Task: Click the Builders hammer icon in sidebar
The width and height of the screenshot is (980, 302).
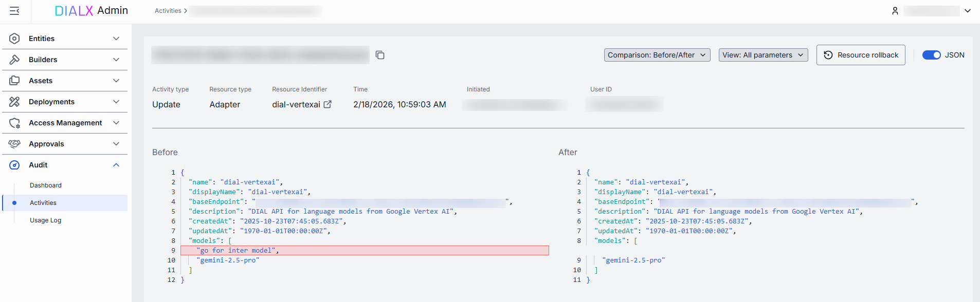Action: click(14, 60)
